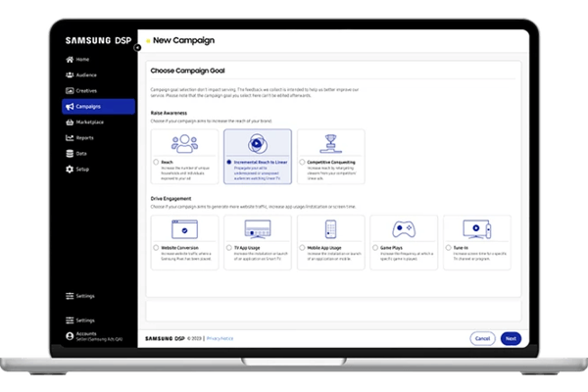Click the Accounts user icon
588x392 pixels.
(x=69, y=335)
